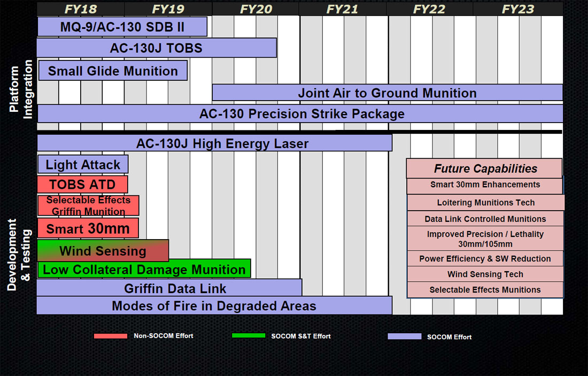Click the Data Link Controlled Munitions entry

click(485, 218)
